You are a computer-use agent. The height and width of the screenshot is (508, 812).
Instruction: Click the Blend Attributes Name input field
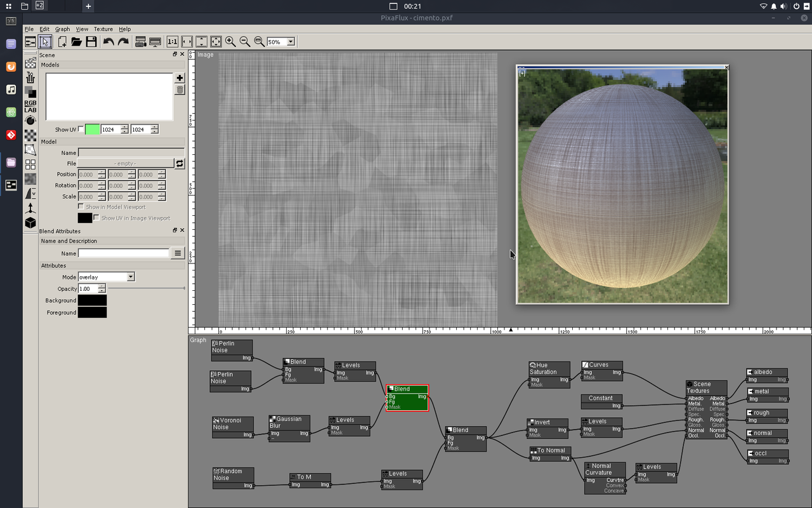[x=124, y=253]
